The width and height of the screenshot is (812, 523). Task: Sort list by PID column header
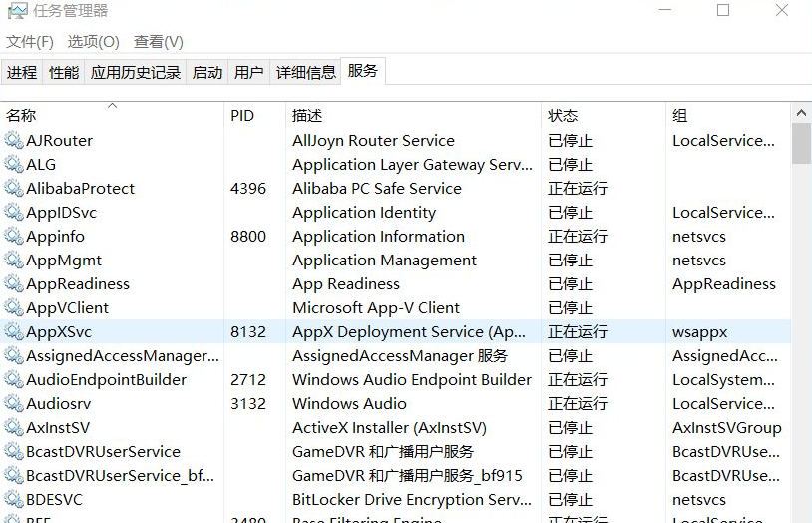pyautogui.click(x=242, y=116)
